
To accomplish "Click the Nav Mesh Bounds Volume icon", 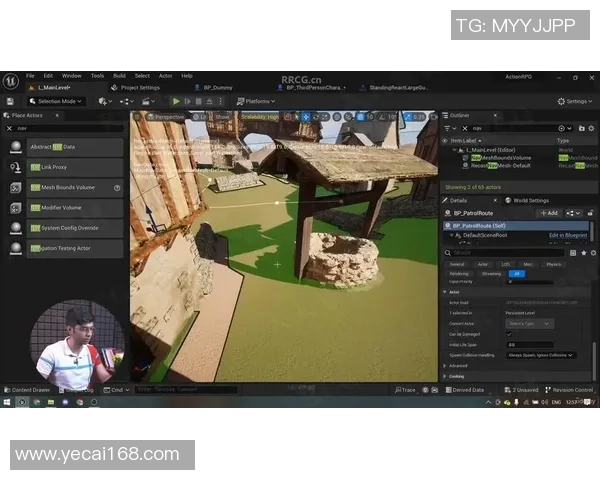I will click(16, 187).
